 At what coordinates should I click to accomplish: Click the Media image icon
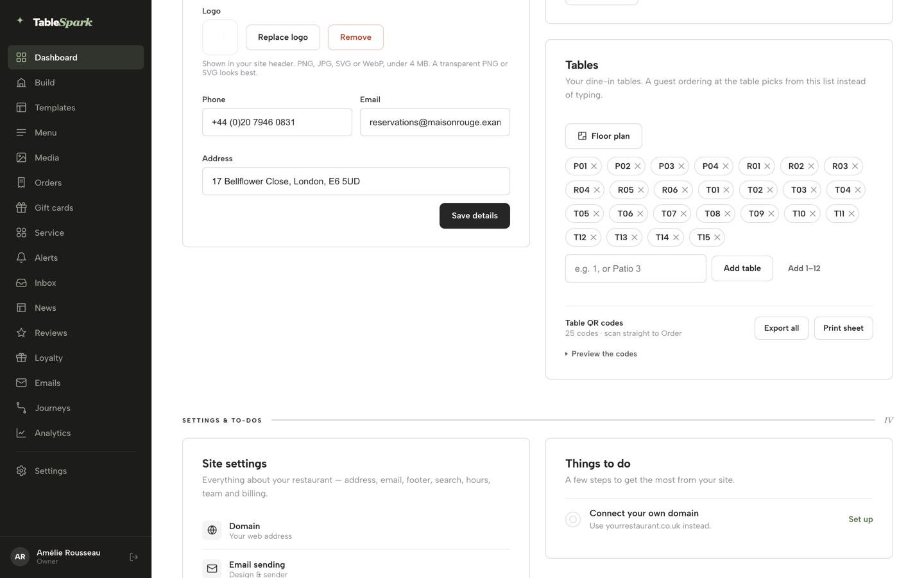pyautogui.click(x=21, y=157)
